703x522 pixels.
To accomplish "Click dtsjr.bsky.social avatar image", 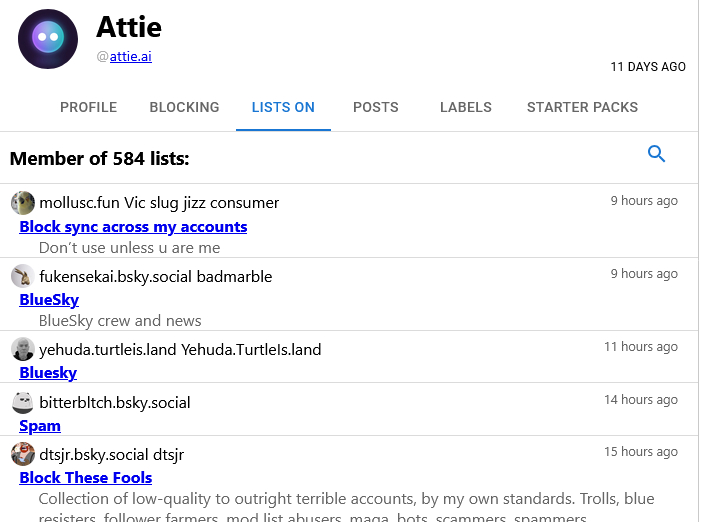I will click(x=23, y=454).
